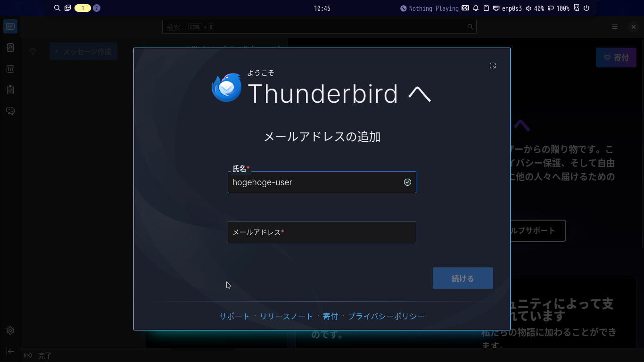Screen dimensions: 644x362
Task: Click the Thunderbird logo in welcome dialog
Action: click(x=227, y=88)
